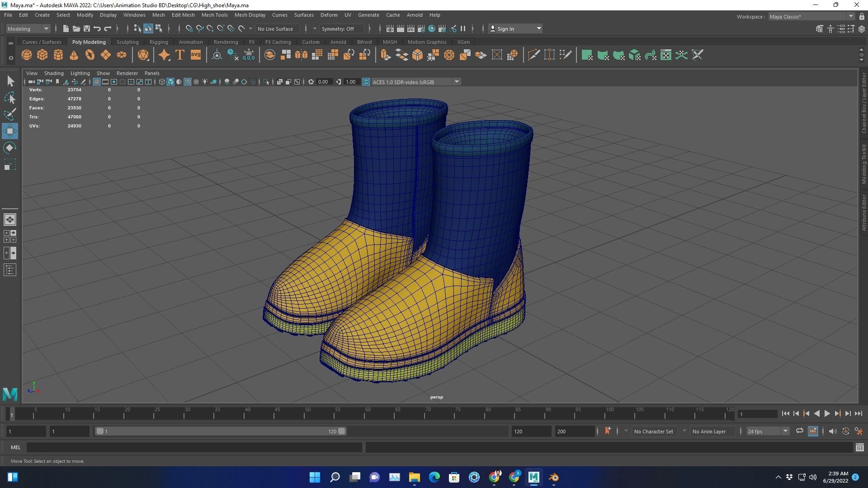
Task: Toggle viewport color management ON button
Action: tap(366, 82)
